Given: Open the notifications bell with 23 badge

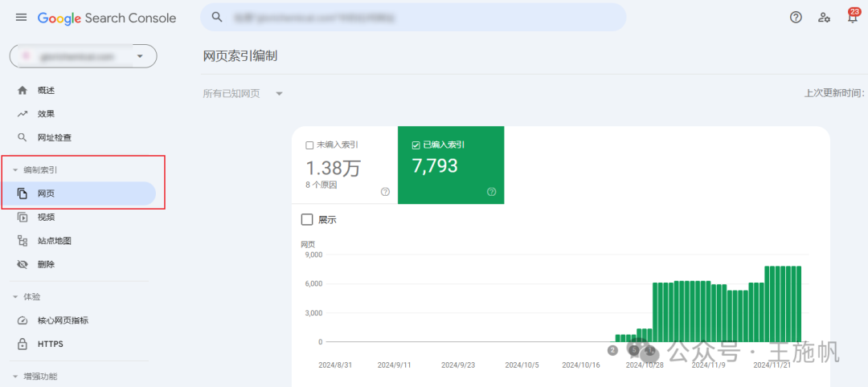Looking at the screenshot, I should pyautogui.click(x=853, y=16).
